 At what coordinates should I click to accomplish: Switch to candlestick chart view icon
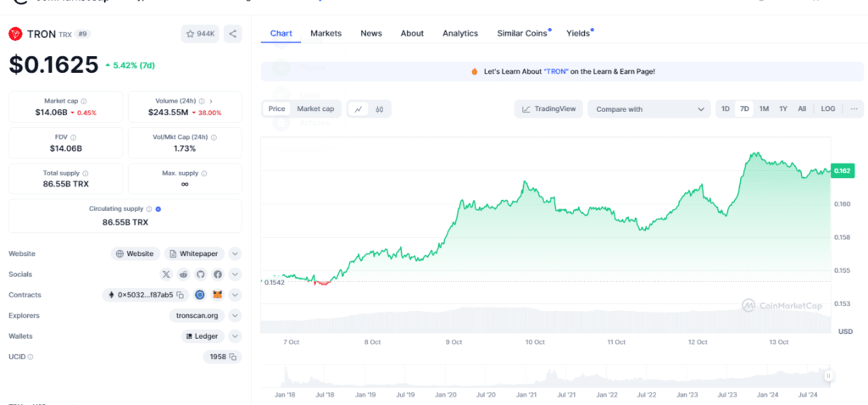(x=379, y=109)
